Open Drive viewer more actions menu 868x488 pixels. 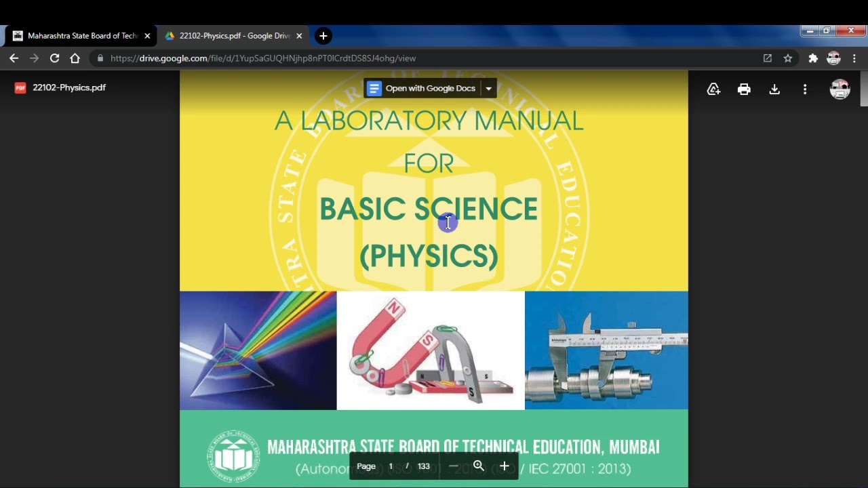click(x=805, y=89)
